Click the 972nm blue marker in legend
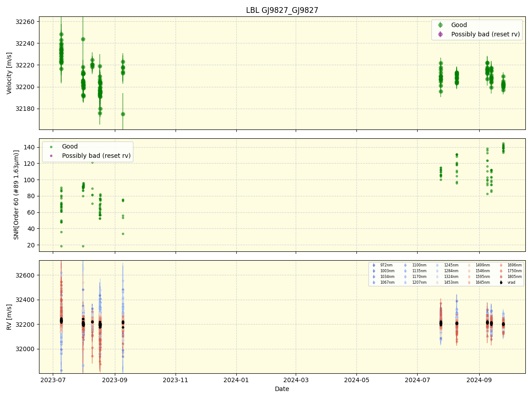The width and height of the screenshot is (532, 399). [374, 265]
